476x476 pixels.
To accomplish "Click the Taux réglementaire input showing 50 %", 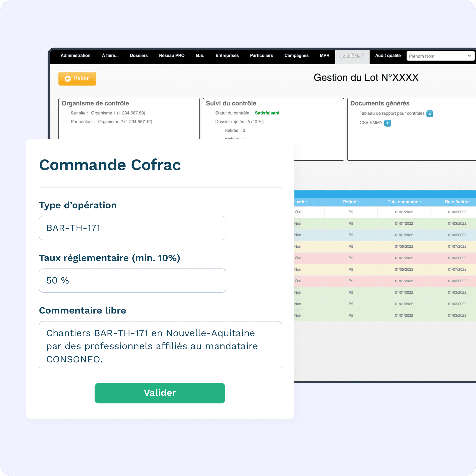I will [133, 281].
